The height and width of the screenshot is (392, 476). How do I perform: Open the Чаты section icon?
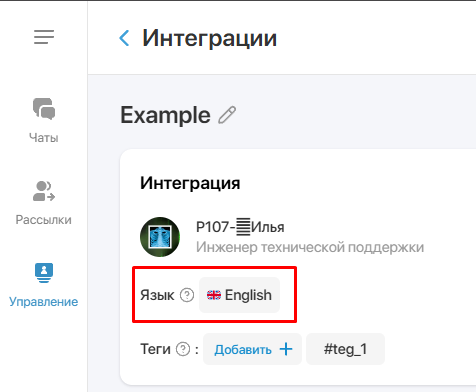click(x=44, y=109)
